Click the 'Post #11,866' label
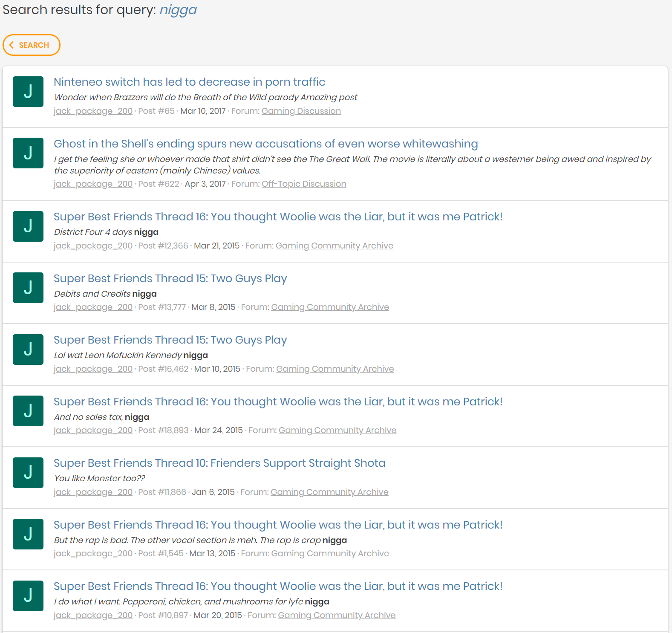The width and height of the screenshot is (672, 633). point(162,492)
